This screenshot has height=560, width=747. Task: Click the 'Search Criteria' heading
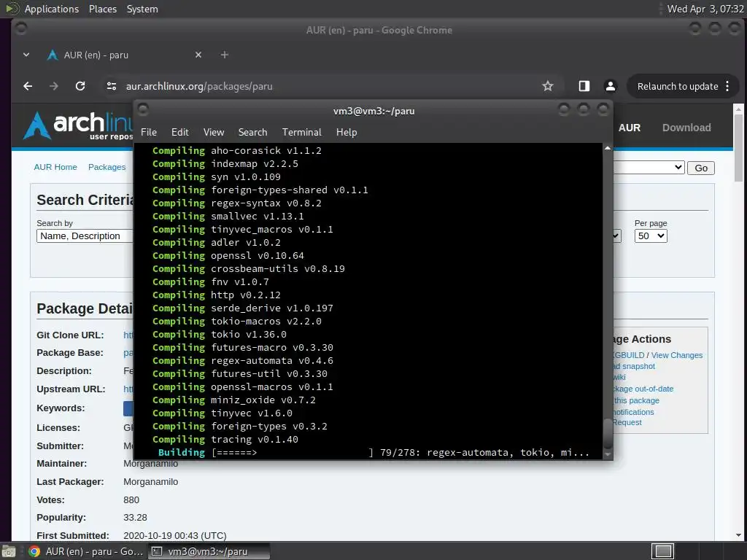(86, 200)
